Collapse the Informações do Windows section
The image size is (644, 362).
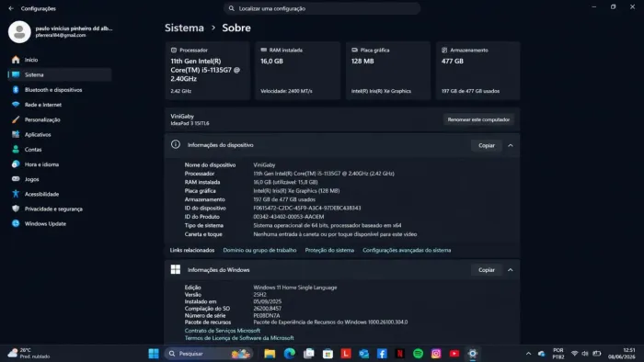coord(511,270)
